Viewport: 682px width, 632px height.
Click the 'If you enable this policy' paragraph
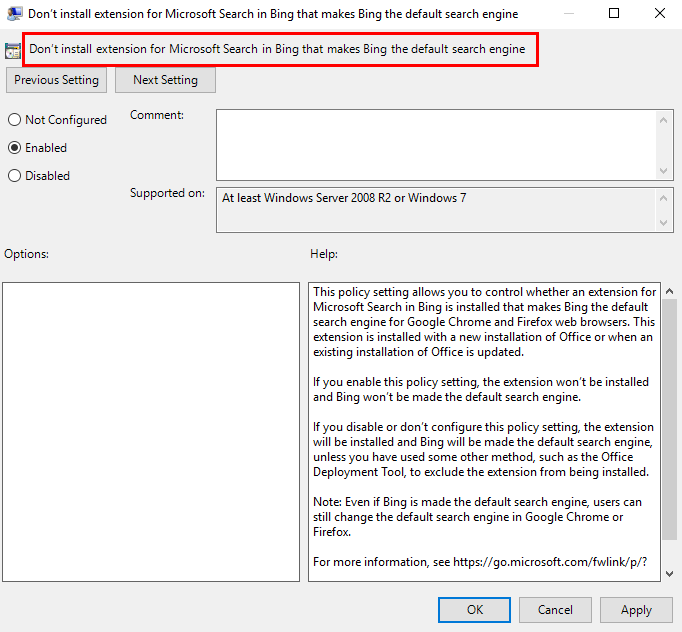[x=481, y=389]
